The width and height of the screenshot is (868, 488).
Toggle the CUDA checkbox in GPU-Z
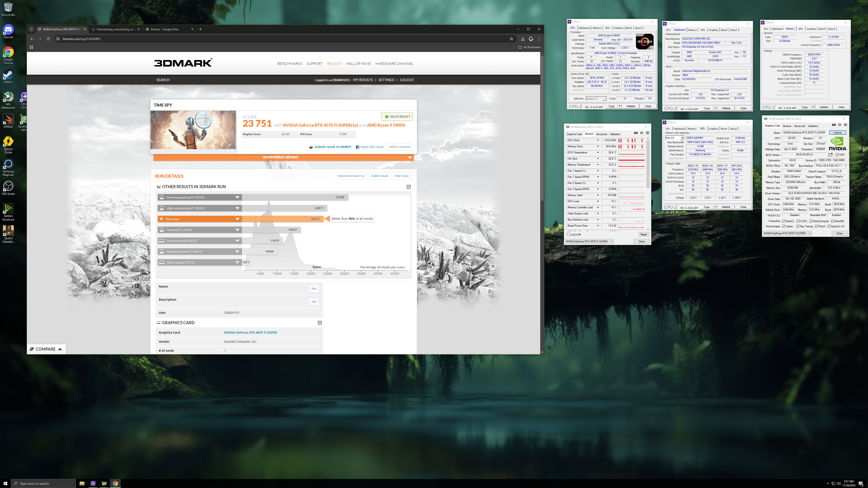(x=798, y=221)
